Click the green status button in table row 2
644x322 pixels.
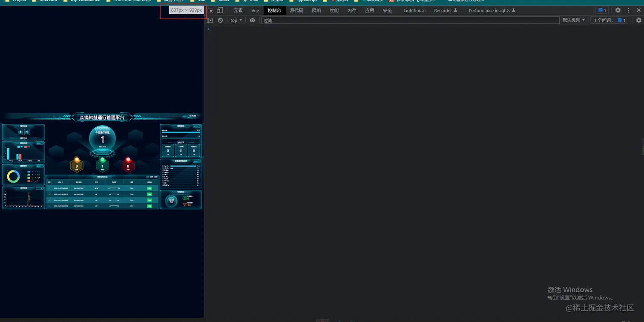pyautogui.click(x=149, y=194)
